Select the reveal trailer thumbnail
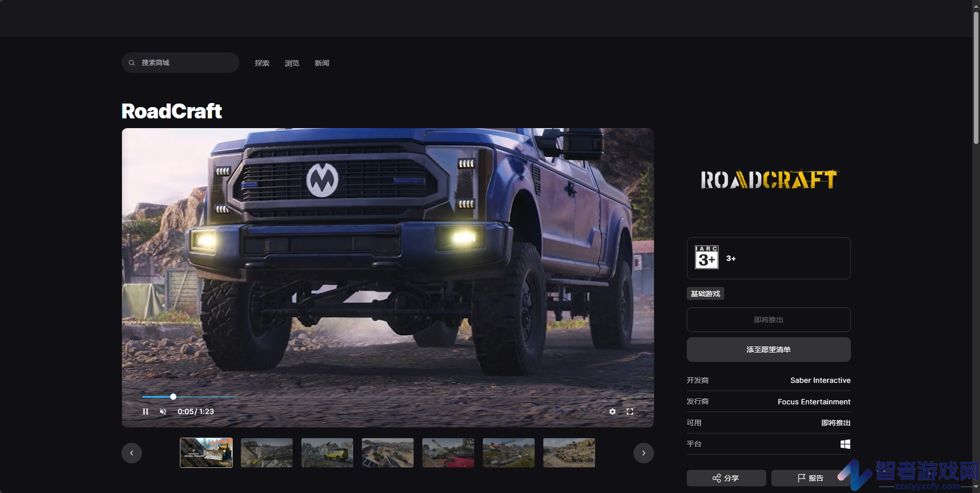The image size is (980, 493). click(x=206, y=453)
